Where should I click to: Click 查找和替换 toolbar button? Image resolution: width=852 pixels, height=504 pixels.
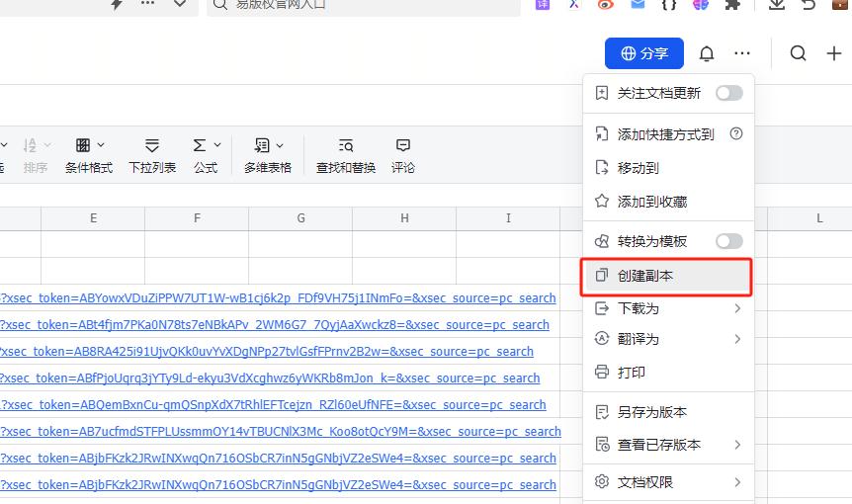click(x=346, y=155)
